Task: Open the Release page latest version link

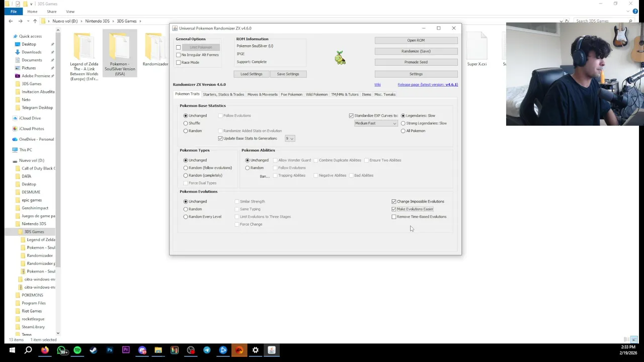Action: pyautogui.click(x=428, y=84)
